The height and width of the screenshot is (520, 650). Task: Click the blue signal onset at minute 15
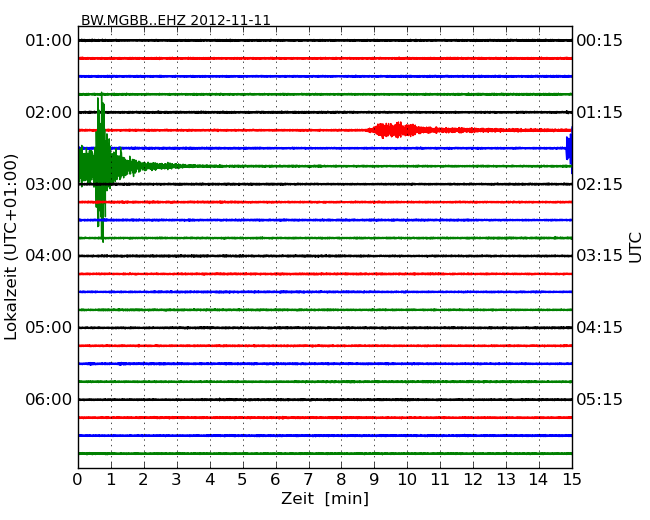click(569, 149)
